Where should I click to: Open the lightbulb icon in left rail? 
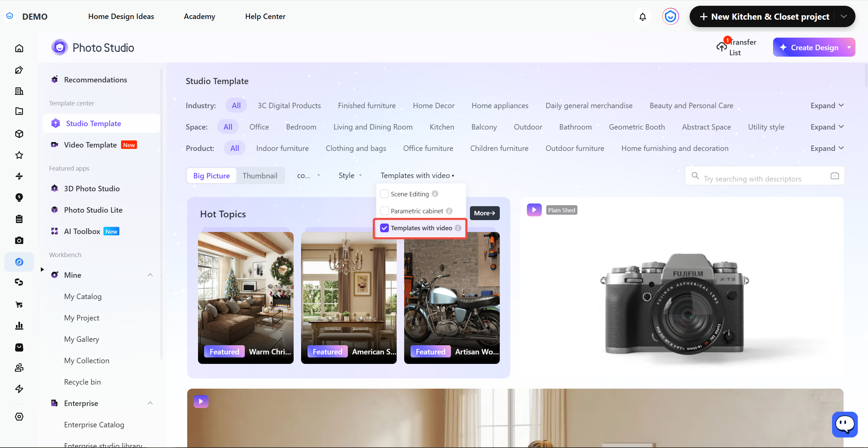[19, 197]
